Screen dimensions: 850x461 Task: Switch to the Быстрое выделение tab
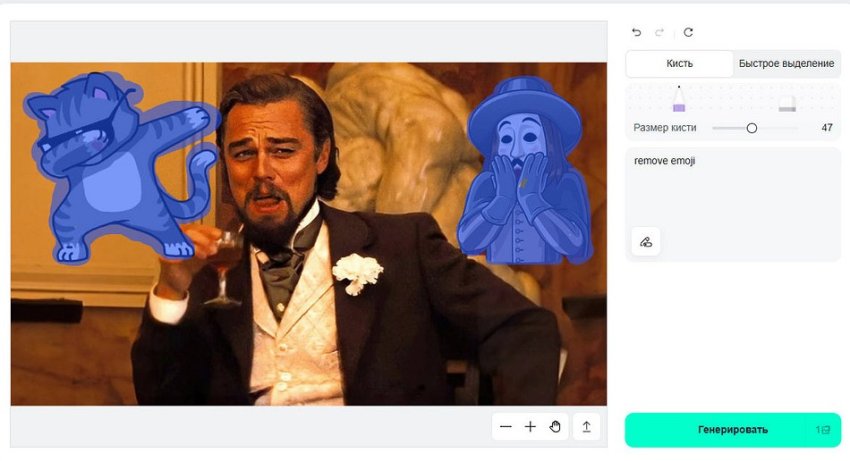pos(786,64)
